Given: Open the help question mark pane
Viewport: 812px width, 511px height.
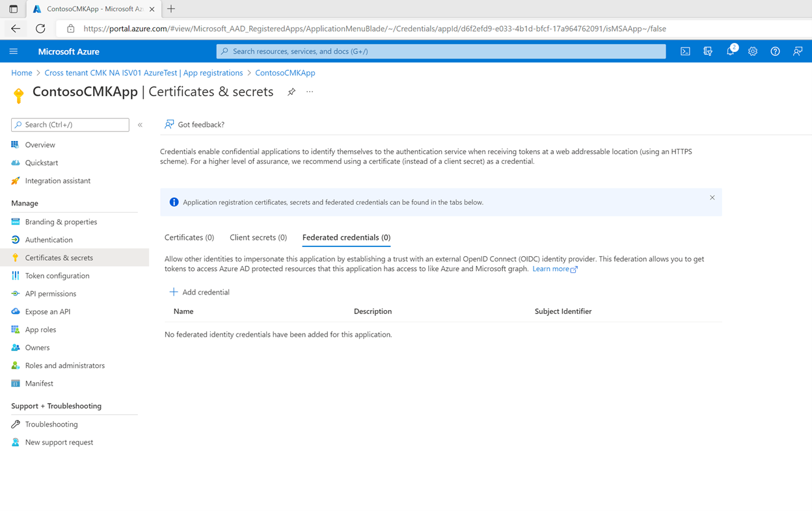Looking at the screenshot, I should [775, 51].
